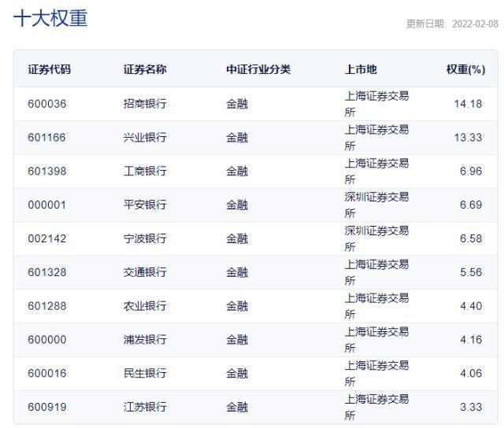This screenshot has height=428, width=504.
Task: Click the weight value 6.58
Action: click(x=471, y=238)
